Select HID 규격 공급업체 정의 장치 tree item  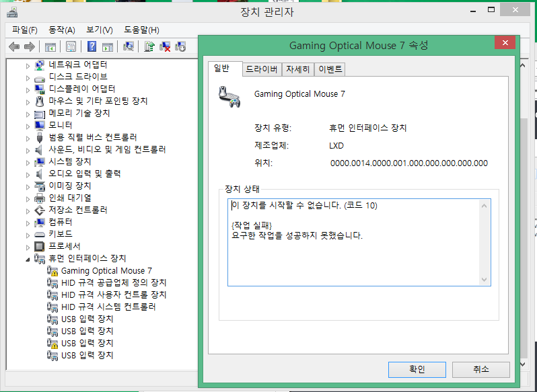[114, 283]
